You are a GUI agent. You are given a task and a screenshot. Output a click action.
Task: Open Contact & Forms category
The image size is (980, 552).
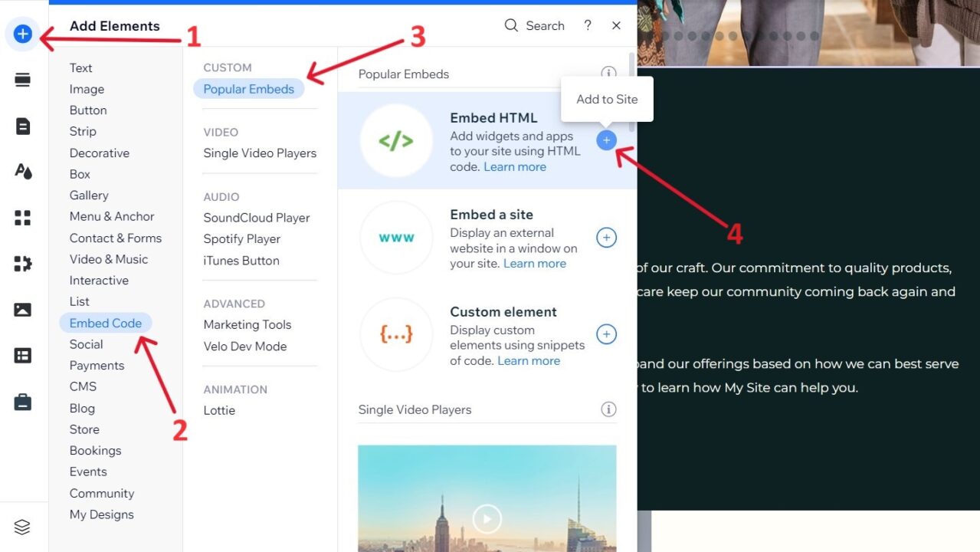[116, 238]
